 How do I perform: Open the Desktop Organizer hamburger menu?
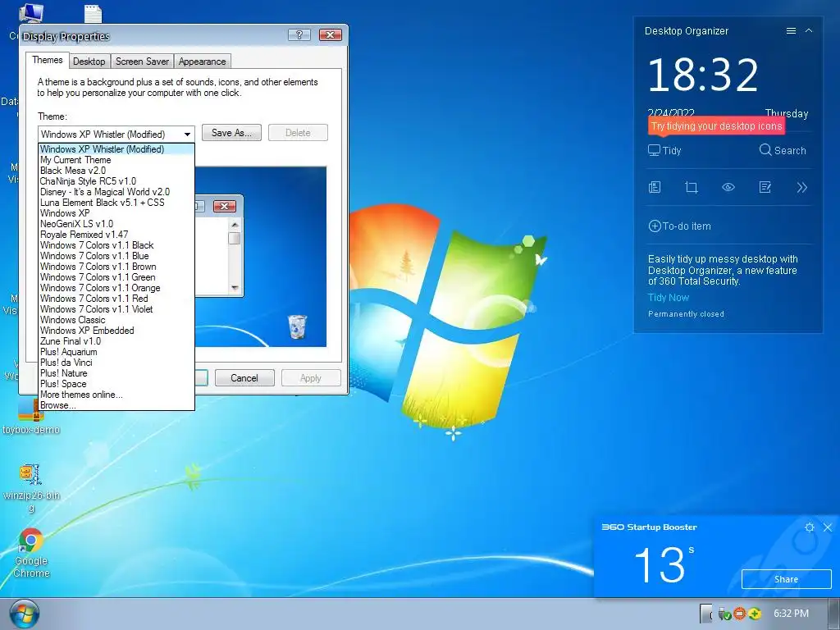pyautogui.click(x=791, y=31)
